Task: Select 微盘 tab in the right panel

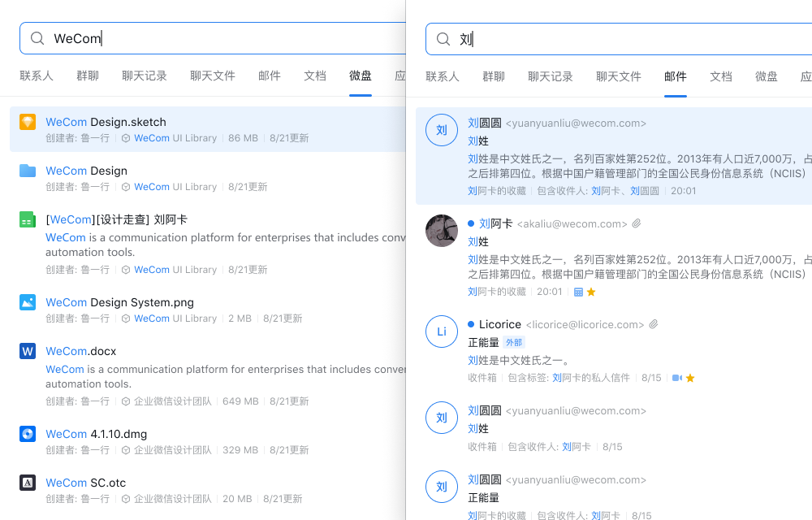Action: [767, 76]
